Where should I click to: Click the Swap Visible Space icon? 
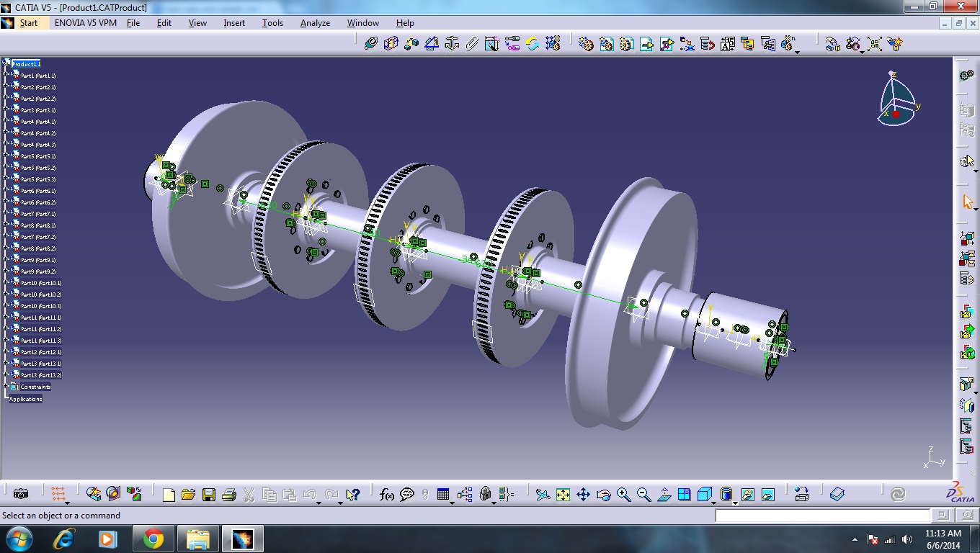tap(767, 494)
